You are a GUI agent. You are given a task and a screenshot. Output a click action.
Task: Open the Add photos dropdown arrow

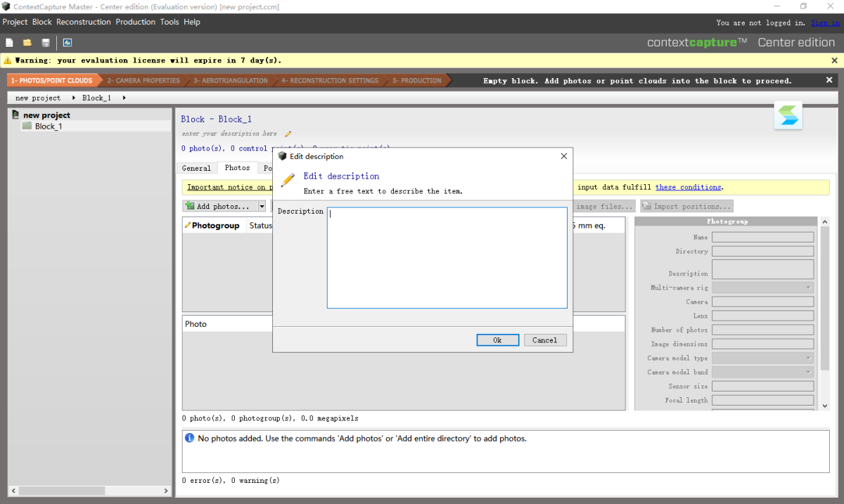pyautogui.click(x=261, y=206)
